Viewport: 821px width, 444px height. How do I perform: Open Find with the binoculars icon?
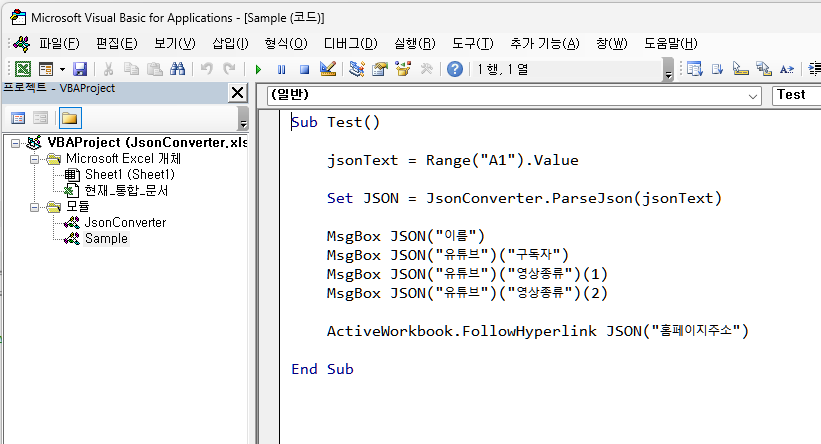pyautogui.click(x=177, y=69)
